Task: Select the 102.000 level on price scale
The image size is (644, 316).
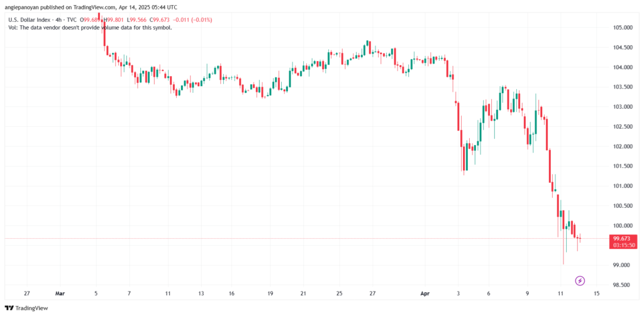Action: coord(622,146)
